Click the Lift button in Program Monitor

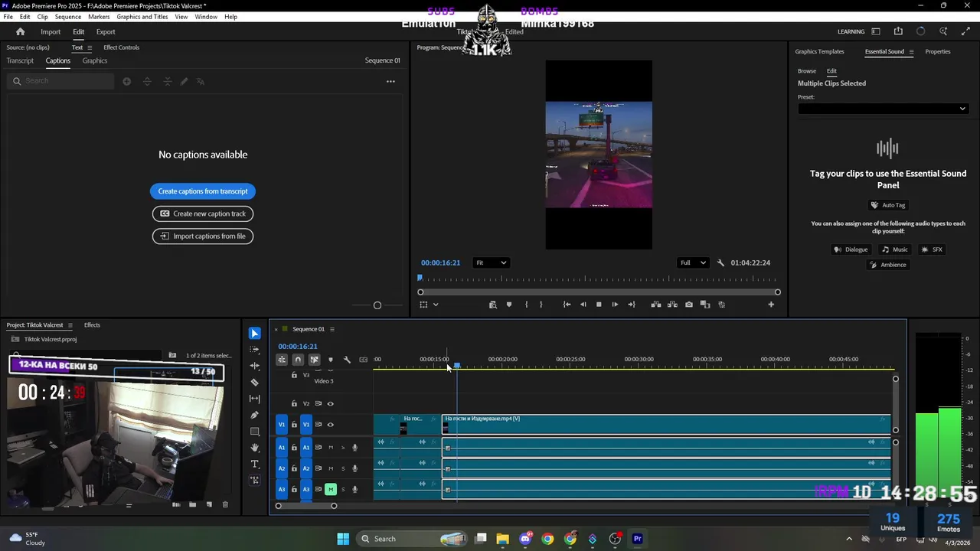pos(656,305)
